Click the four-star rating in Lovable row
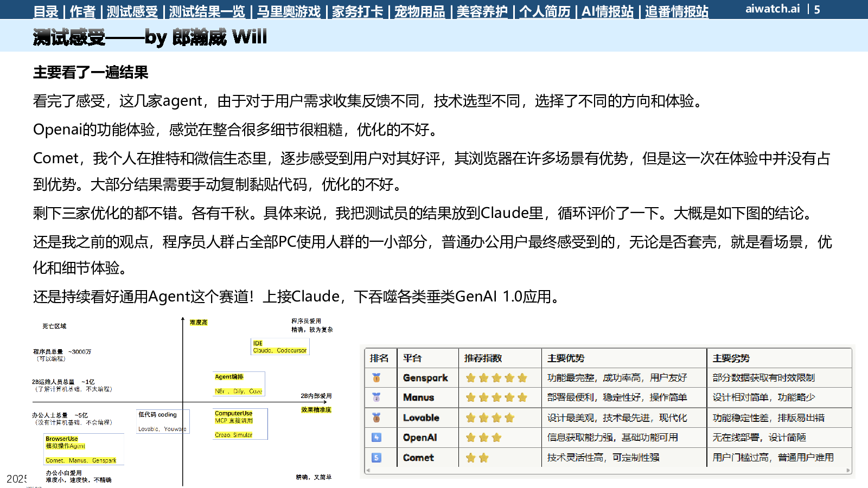Viewport: 868px width, 488px height. click(490, 418)
